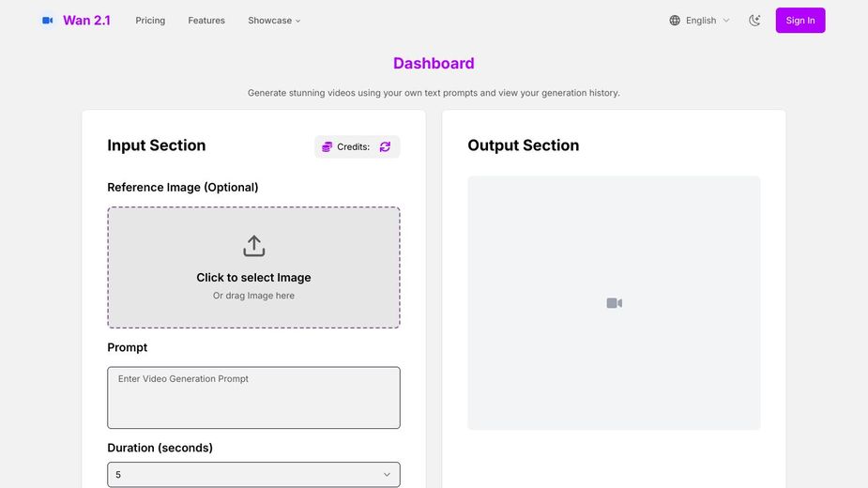868x488 pixels.
Task: Click the upload arrow icon
Action: coord(253,246)
